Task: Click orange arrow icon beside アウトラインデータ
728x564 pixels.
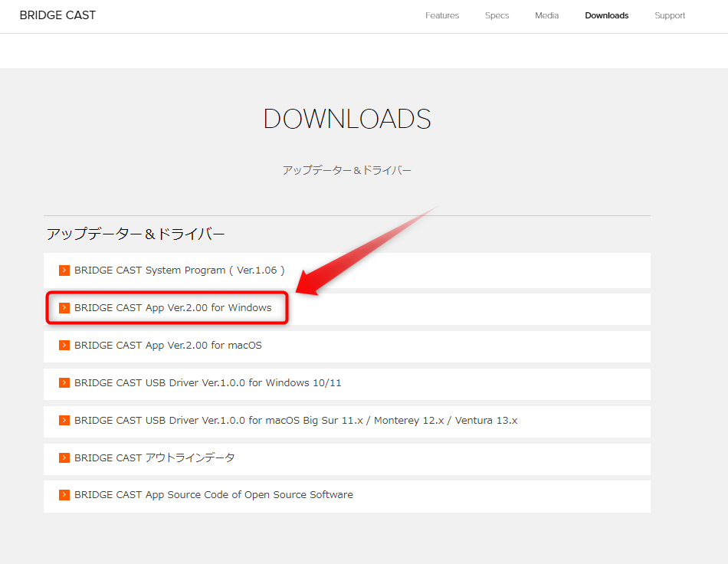Action: (x=64, y=457)
